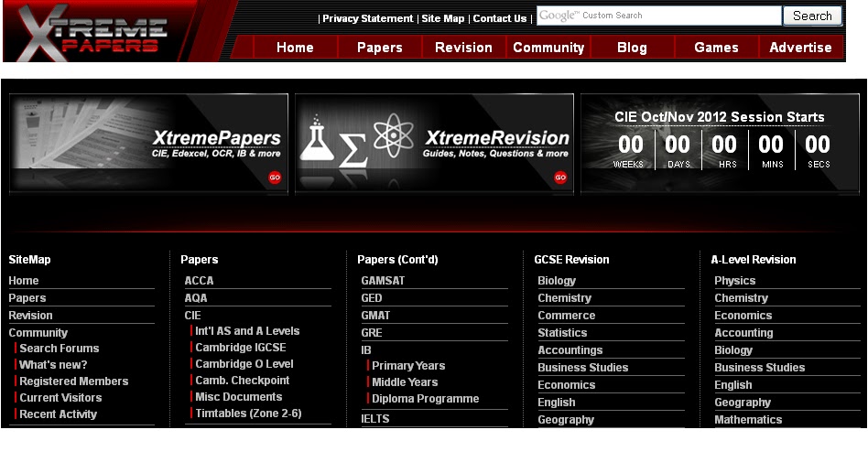Open the Games navigation tab

pyautogui.click(x=716, y=48)
